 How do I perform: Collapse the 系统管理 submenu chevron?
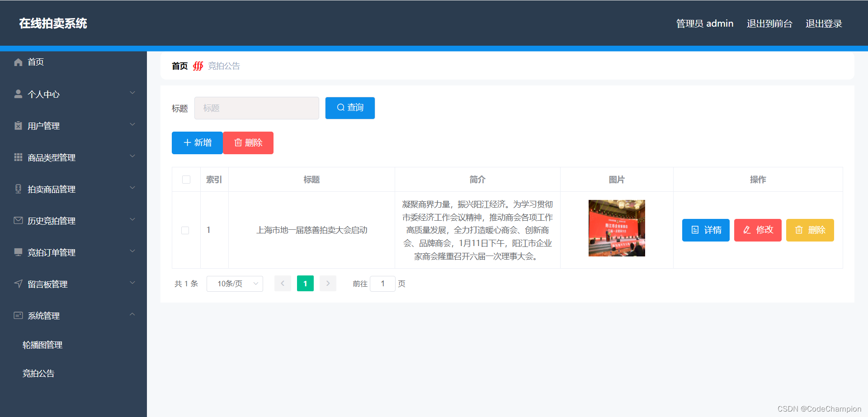(132, 314)
